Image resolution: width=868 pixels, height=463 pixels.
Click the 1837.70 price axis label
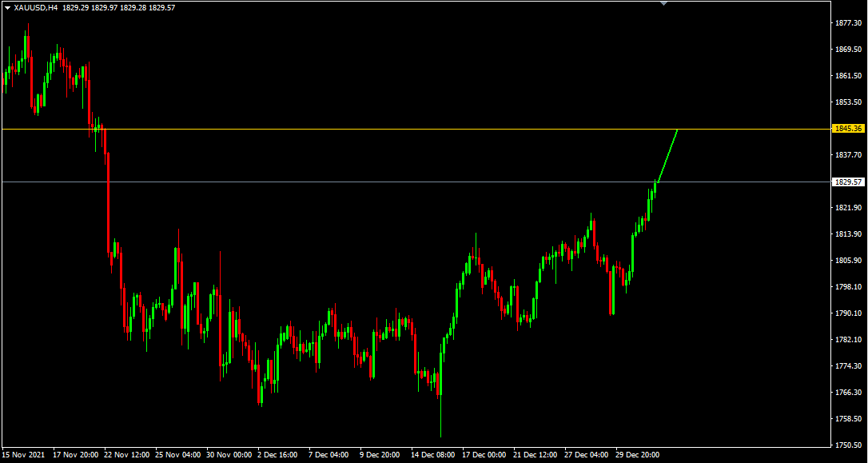(849, 154)
